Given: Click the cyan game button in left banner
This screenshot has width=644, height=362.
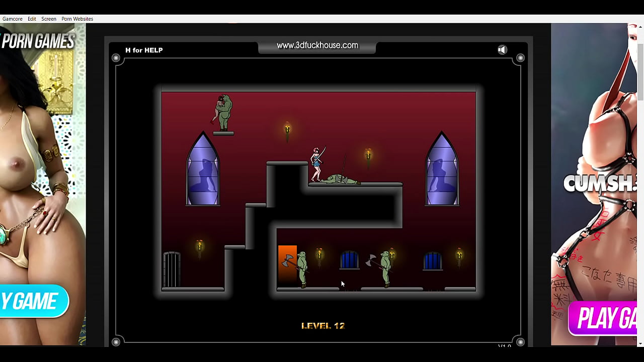Looking at the screenshot, I should (31, 301).
